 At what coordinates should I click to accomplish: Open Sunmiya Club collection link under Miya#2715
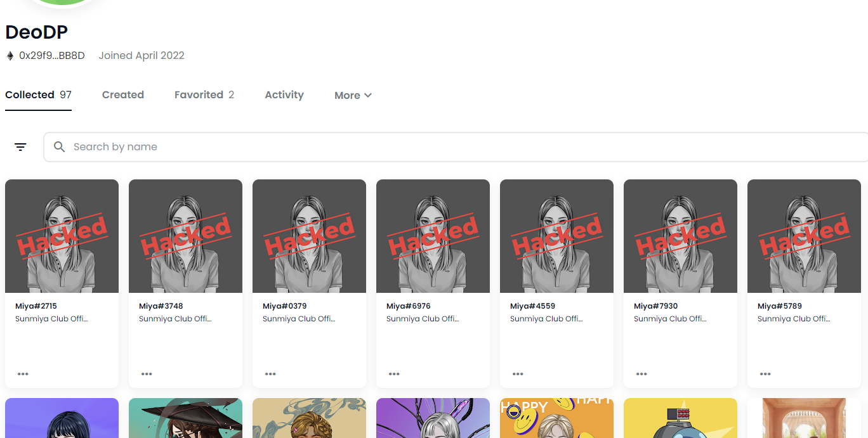pyautogui.click(x=51, y=319)
